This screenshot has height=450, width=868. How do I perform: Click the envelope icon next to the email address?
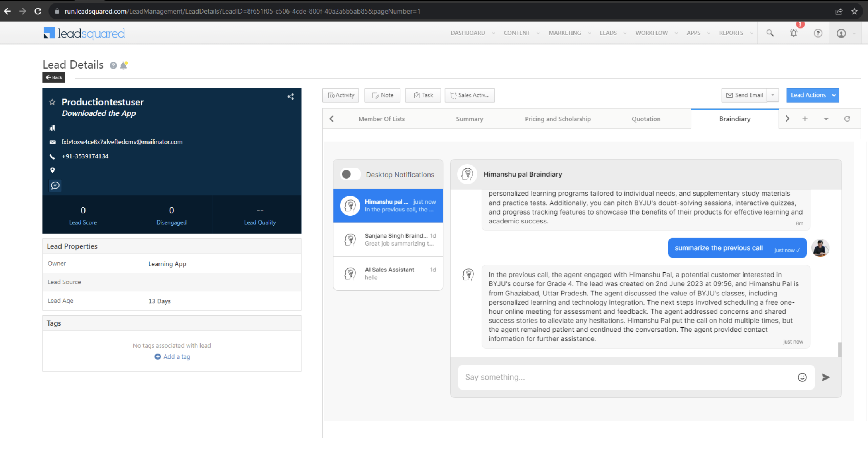tap(52, 142)
